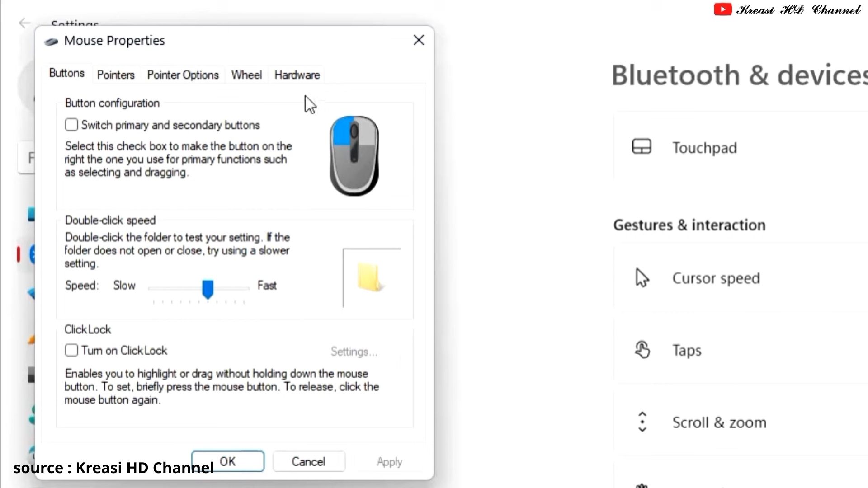
Task: Click the double-click speed slider handle
Action: (x=208, y=289)
